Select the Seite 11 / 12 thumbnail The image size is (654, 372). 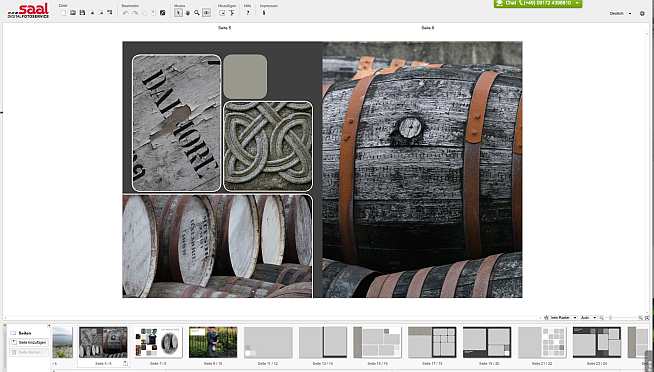point(268,342)
